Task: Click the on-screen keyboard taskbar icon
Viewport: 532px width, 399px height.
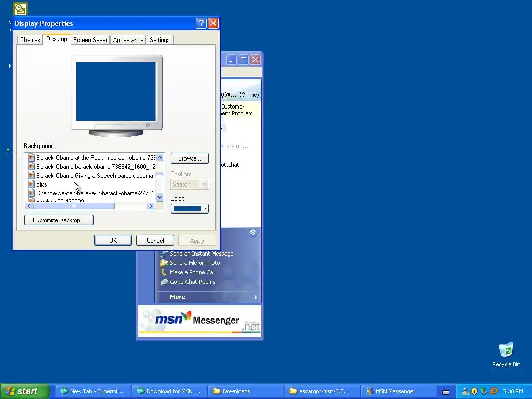Action: (446, 392)
